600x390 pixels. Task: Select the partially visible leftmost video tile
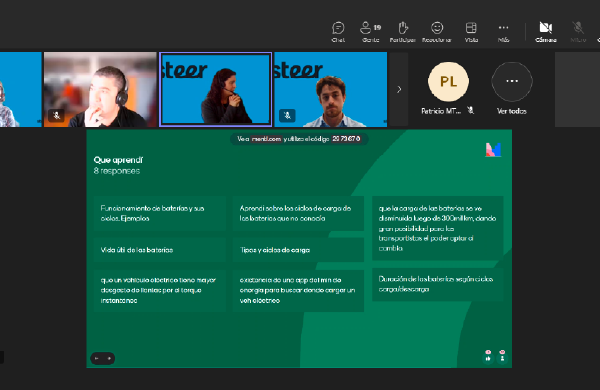21,90
